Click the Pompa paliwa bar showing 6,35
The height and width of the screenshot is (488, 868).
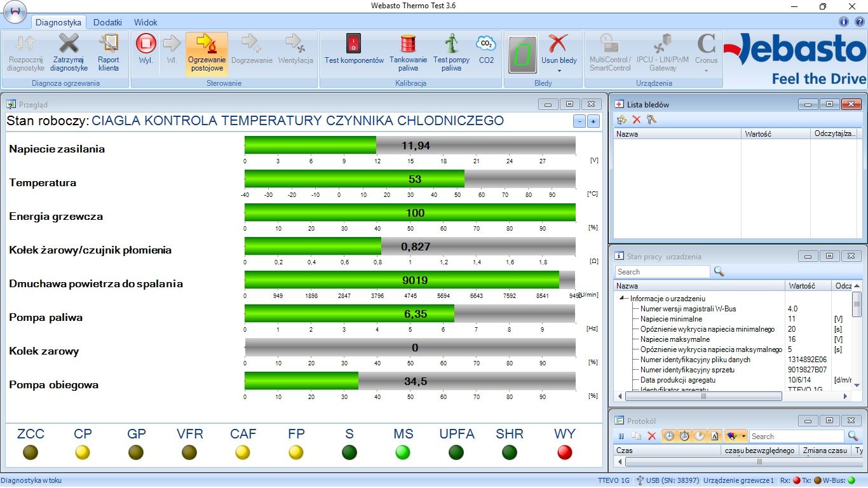[410, 313]
